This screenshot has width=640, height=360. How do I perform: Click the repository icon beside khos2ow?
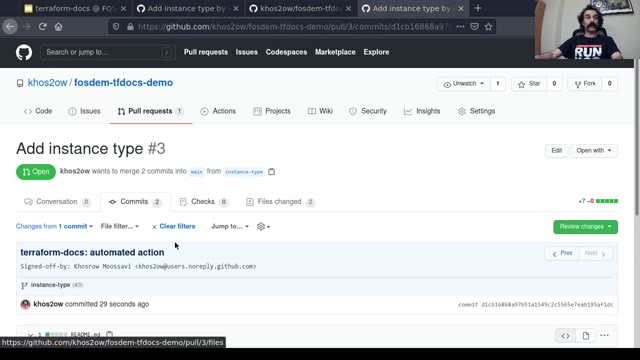point(20,83)
